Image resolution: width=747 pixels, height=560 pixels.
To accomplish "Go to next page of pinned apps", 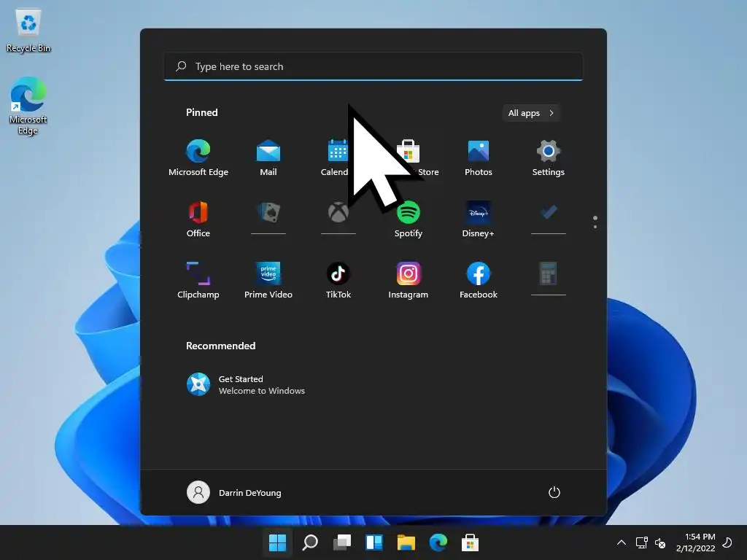I will 595,227.
